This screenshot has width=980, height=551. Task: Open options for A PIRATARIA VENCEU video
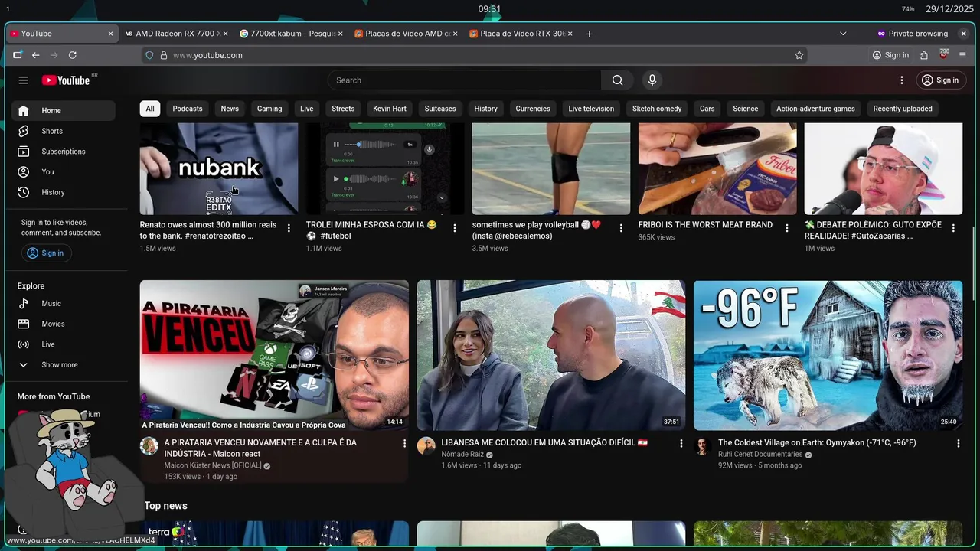pos(404,443)
